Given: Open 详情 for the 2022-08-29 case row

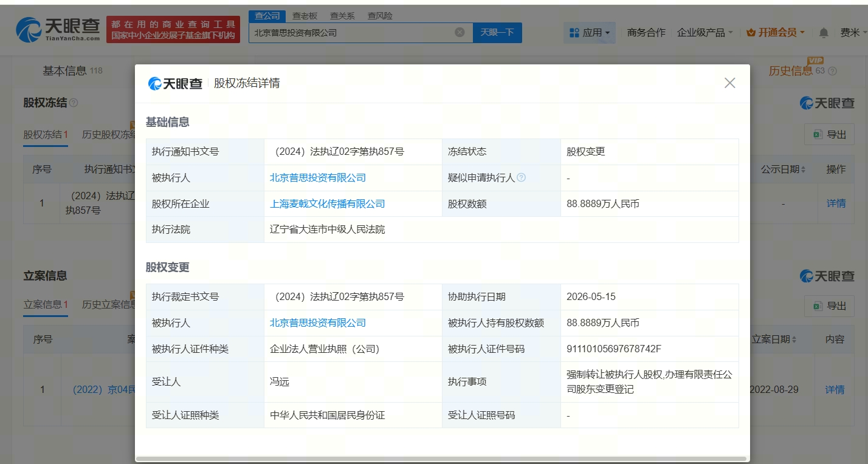Looking at the screenshot, I should click(x=835, y=389).
